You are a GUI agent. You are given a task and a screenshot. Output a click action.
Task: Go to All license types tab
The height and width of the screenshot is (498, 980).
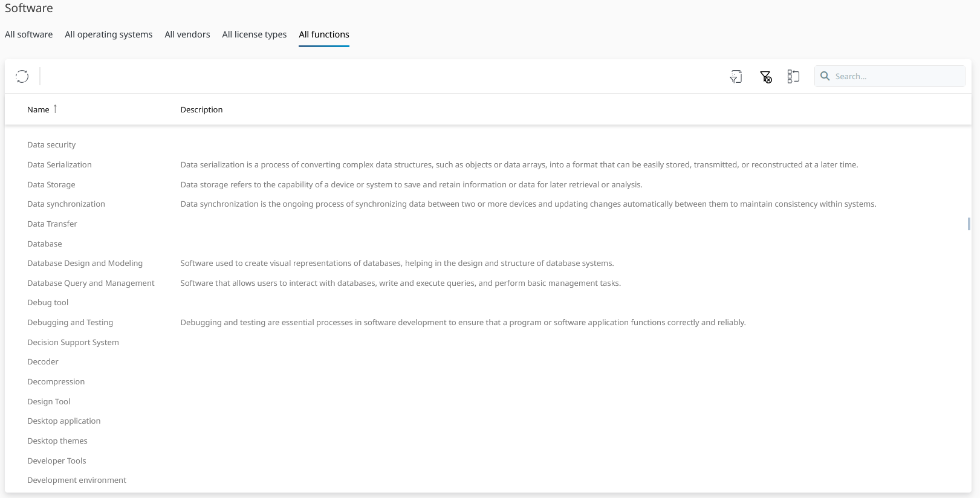pyautogui.click(x=254, y=34)
